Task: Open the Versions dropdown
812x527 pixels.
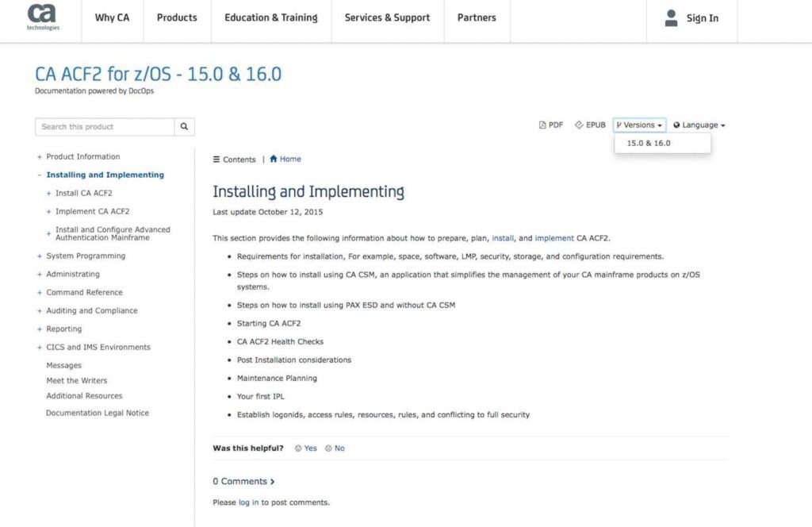Action: tap(639, 125)
